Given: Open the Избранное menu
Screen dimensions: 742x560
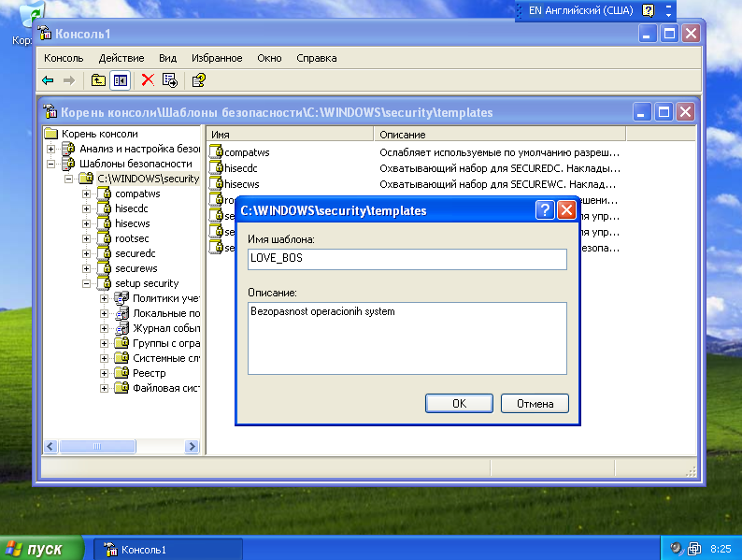Looking at the screenshot, I should [x=217, y=58].
